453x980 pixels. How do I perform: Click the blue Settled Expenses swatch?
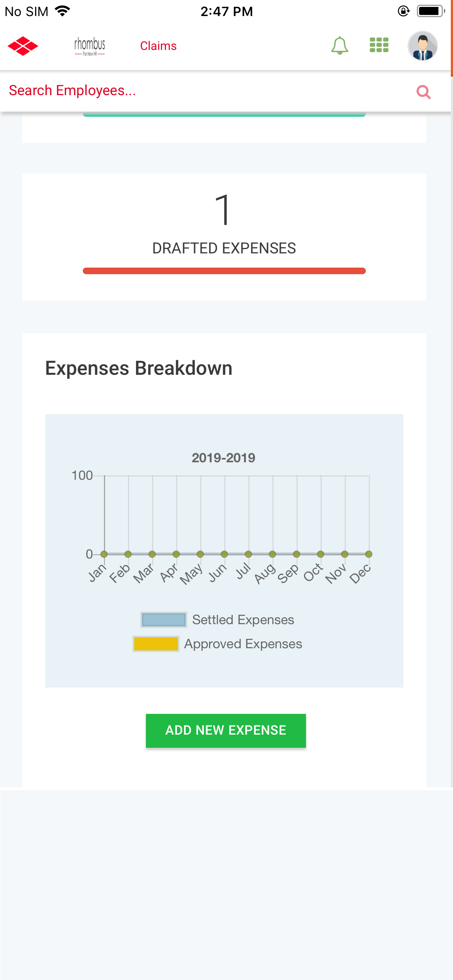click(x=164, y=620)
